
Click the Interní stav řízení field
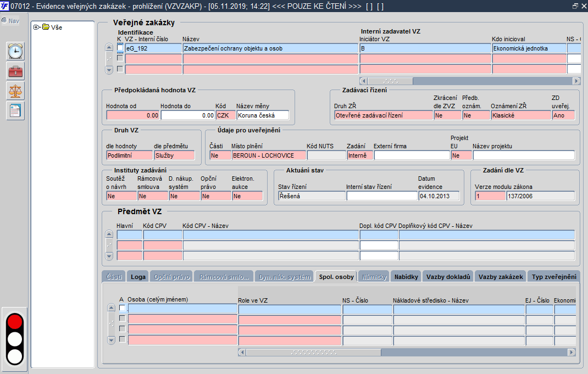(382, 196)
